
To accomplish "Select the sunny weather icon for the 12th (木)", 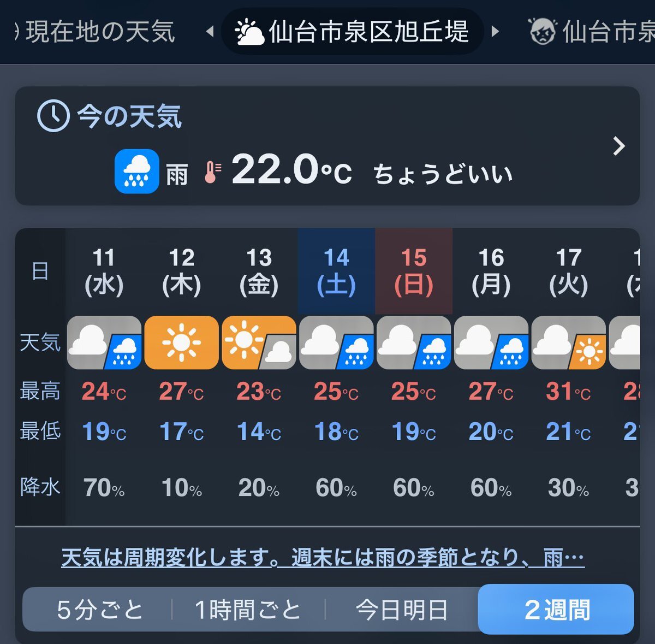I will click(x=181, y=342).
